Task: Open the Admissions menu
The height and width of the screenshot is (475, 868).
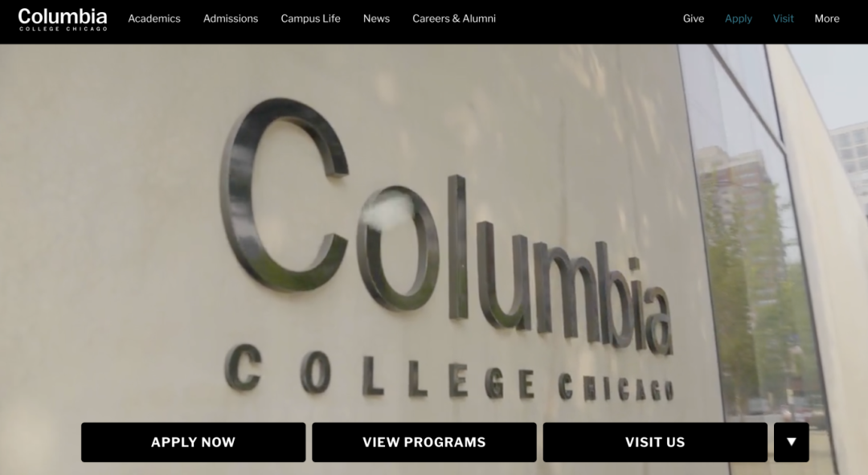Action: (x=231, y=18)
